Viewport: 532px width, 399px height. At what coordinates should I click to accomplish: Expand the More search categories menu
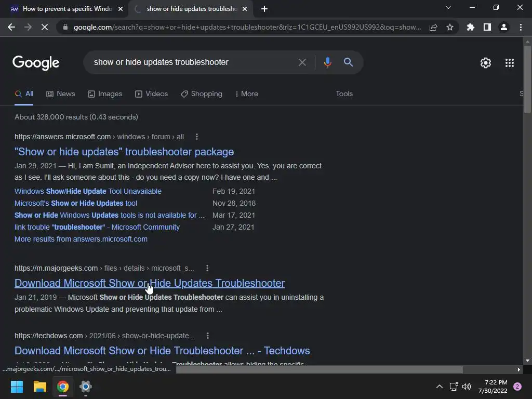pyautogui.click(x=247, y=94)
